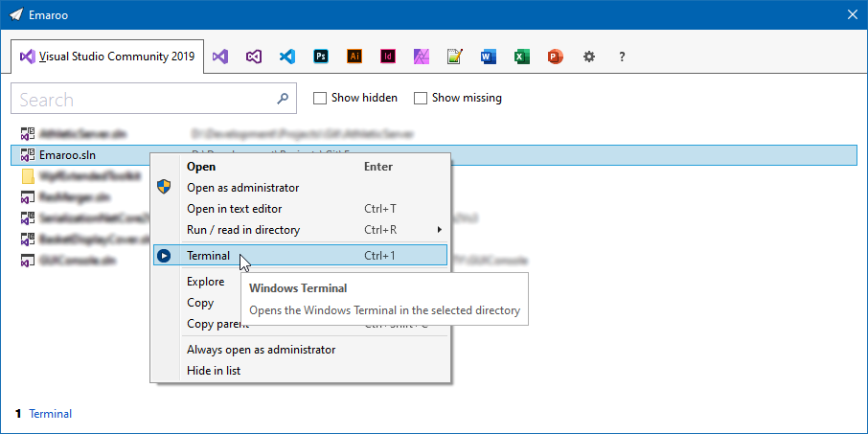The height and width of the screenshot is (434, 868).
Task: Select Hide in list
Action: point(301,371)
